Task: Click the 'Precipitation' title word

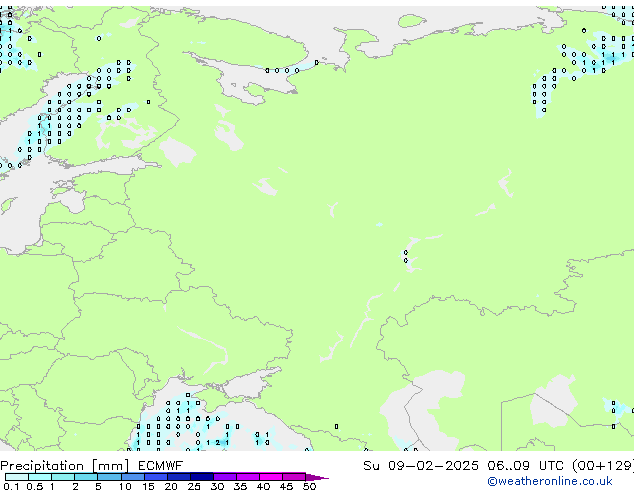Action: (42, 466)
